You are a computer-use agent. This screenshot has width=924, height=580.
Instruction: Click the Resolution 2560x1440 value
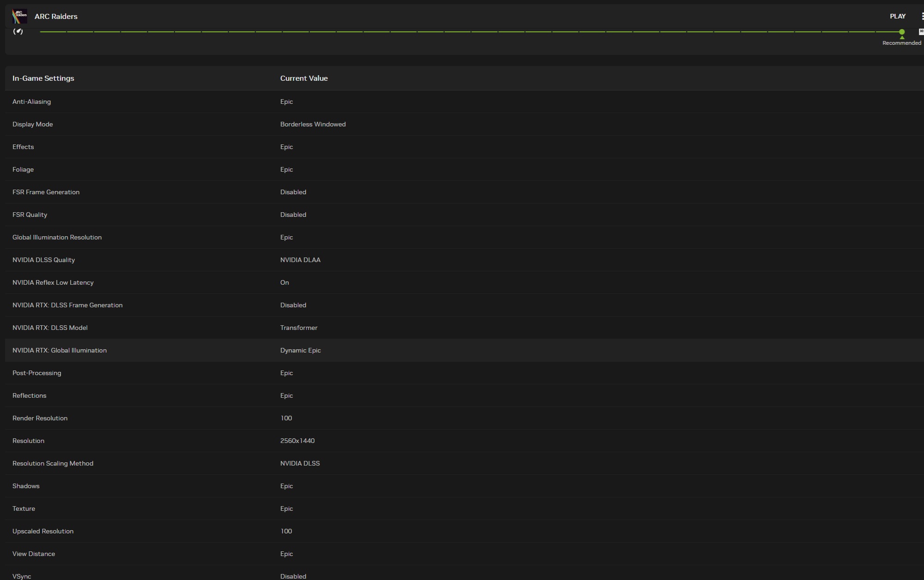[x=297, y=441]
